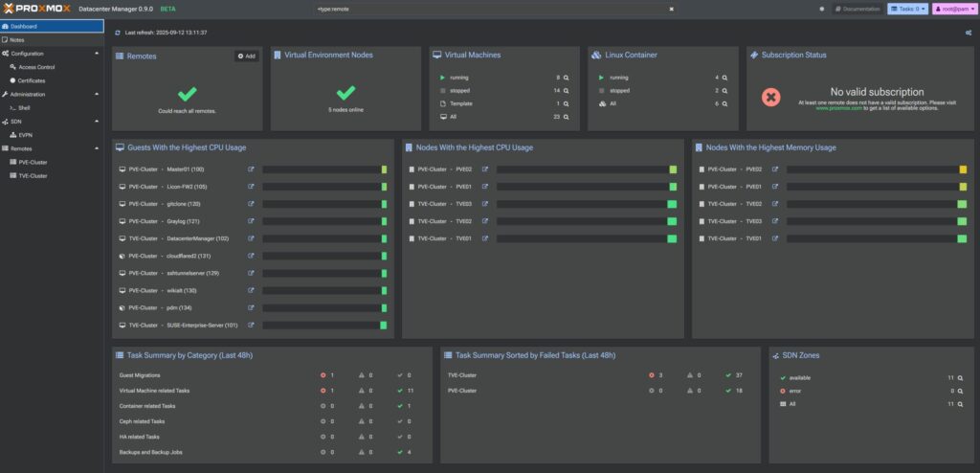This screenshot has height=473, width=980.
Task: Search virtual machine templates magnifier
Action: click(566, 103)
